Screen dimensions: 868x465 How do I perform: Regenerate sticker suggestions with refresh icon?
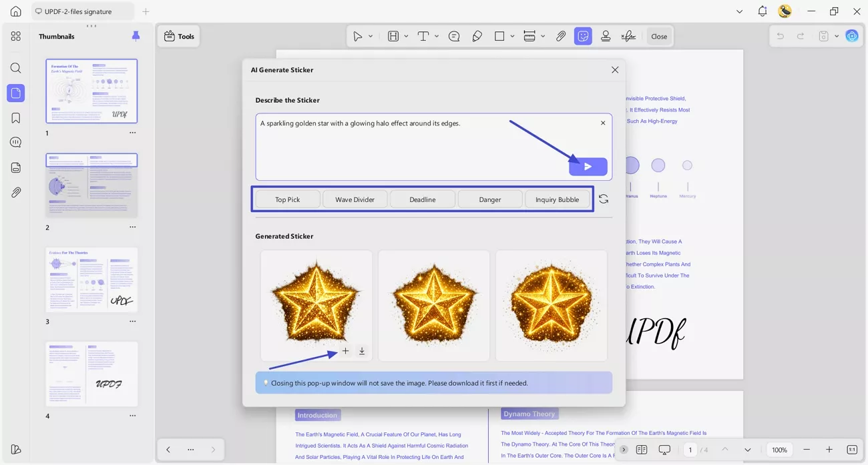pos(603,198)
